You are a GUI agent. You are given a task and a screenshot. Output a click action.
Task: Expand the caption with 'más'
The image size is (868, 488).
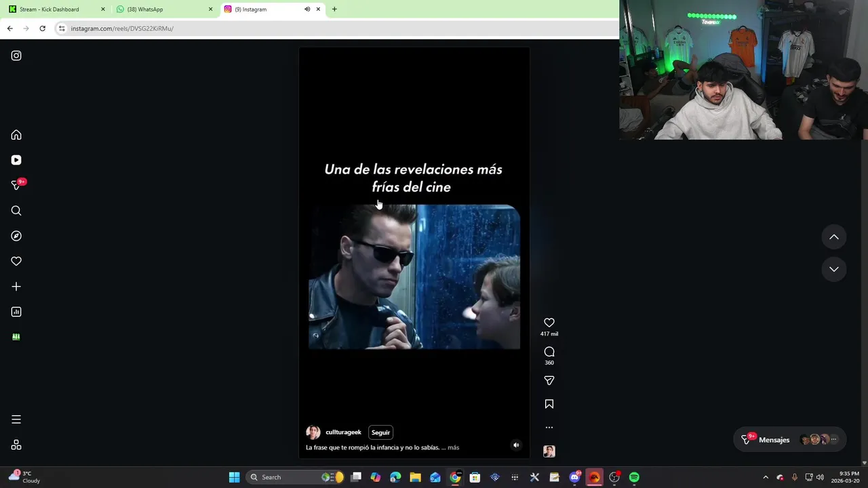pos(453,447)
